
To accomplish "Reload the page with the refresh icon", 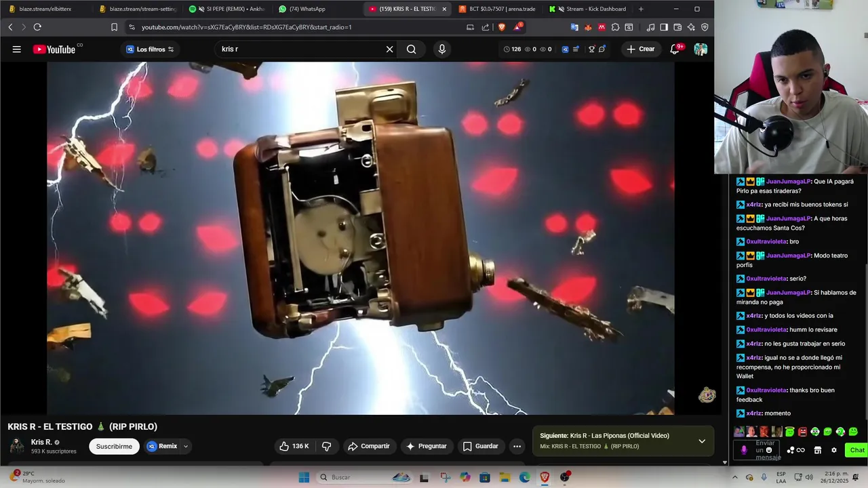I will point(37,27).
